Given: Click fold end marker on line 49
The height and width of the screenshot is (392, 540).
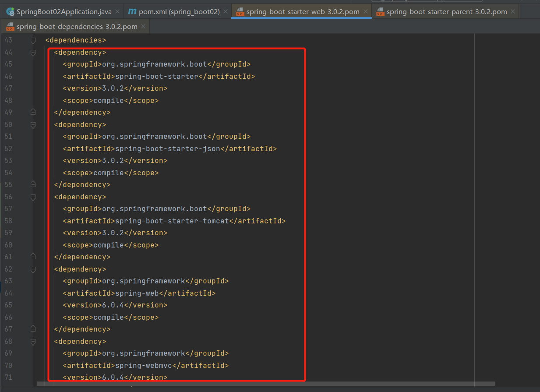Looking at the screenshot, I should tap(33, 113).
